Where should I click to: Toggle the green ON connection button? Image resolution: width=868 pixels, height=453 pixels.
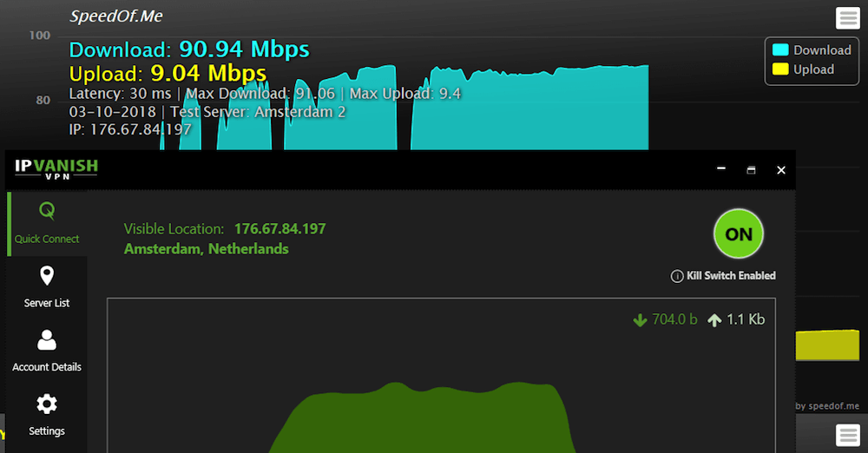(x=739, y=233)
